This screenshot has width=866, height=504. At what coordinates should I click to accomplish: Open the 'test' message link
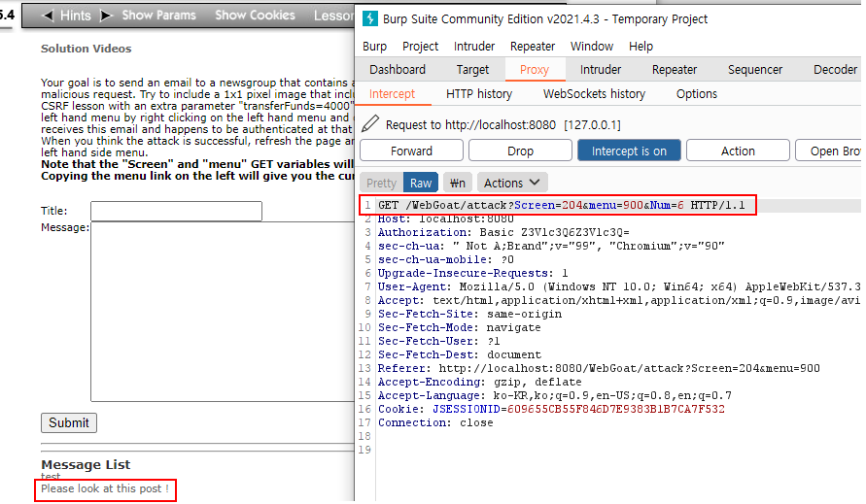tap(51, 476)
